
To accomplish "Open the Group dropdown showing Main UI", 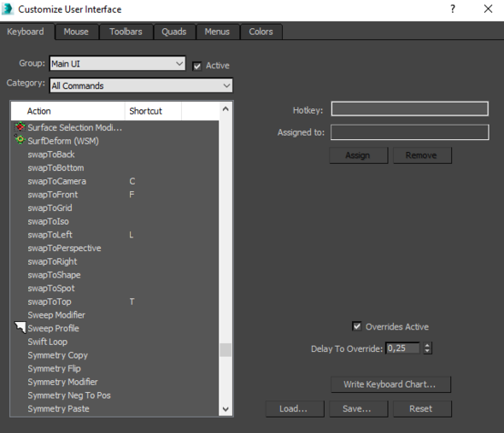I will tap(117, 64).
